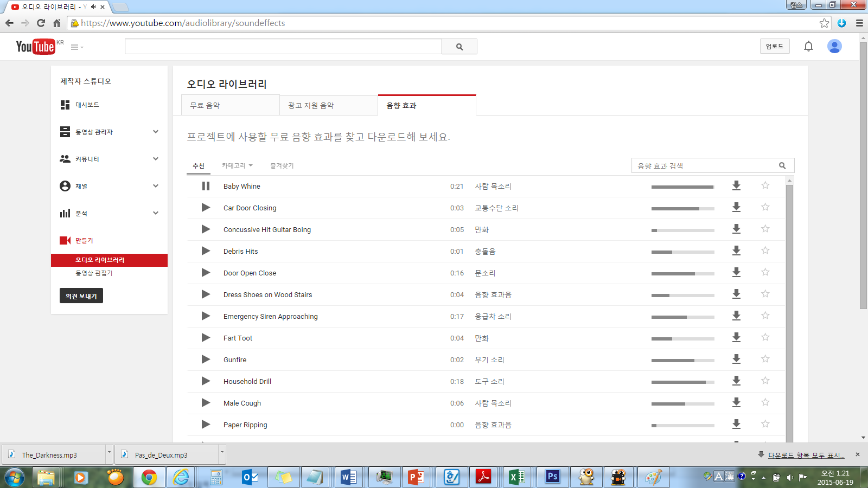Download the Fart Toot sound
The image size is (868, 488).
[736, 337]
